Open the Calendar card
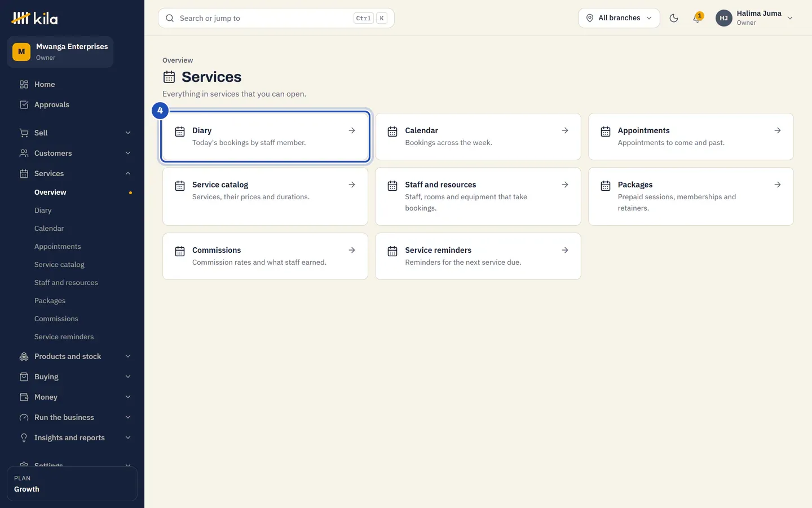 (x=478, y=137)
